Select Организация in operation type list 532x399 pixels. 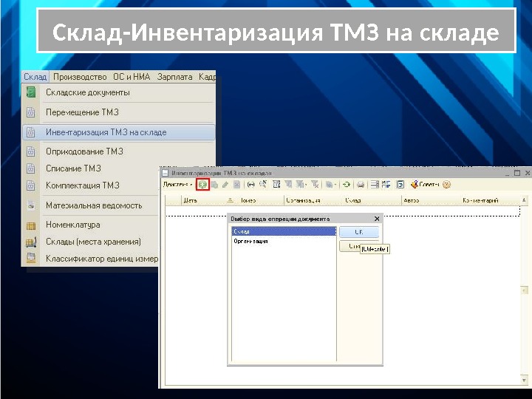[284, 241]
